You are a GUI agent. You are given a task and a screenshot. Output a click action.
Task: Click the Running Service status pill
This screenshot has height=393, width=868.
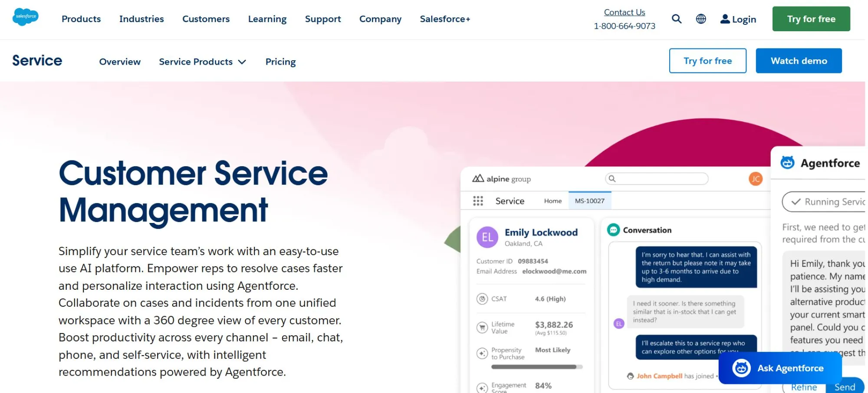[824, 202]
